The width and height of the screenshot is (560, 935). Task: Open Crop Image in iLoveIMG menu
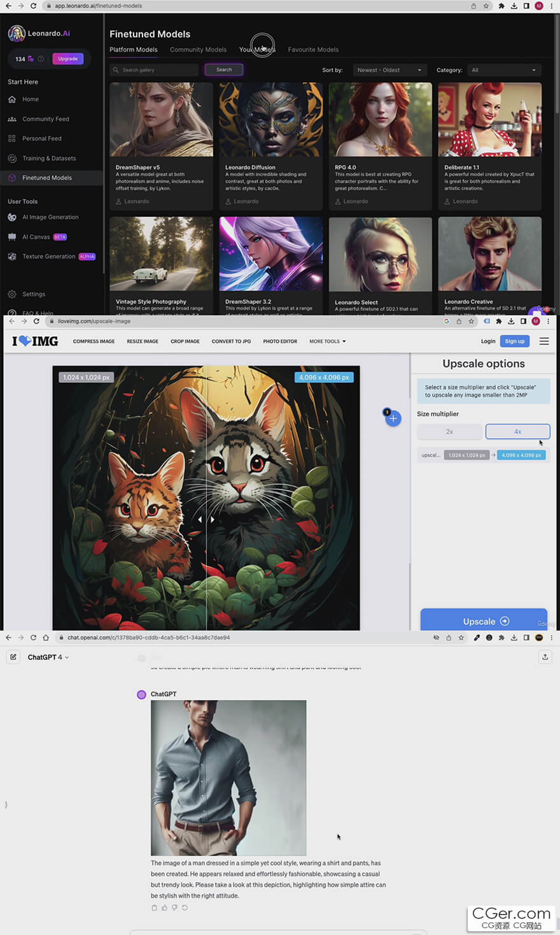[185, 341]
